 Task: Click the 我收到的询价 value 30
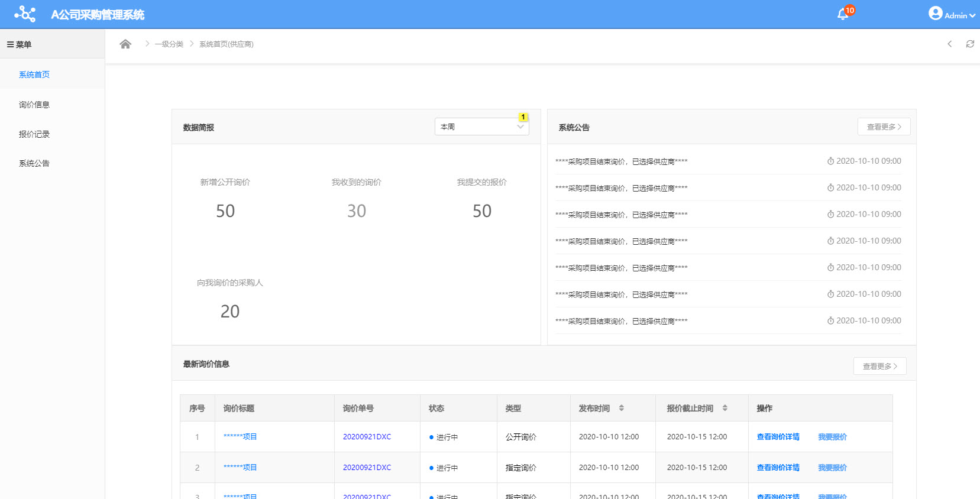click(x=357, y=211)
